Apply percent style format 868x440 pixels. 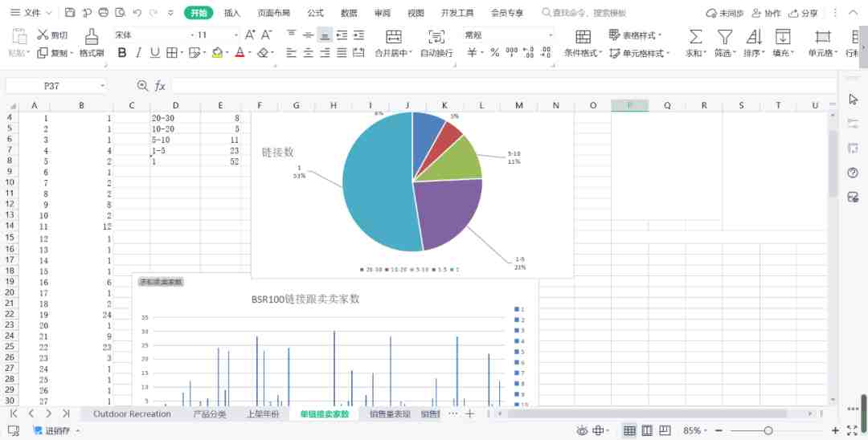tap(495, 53)
